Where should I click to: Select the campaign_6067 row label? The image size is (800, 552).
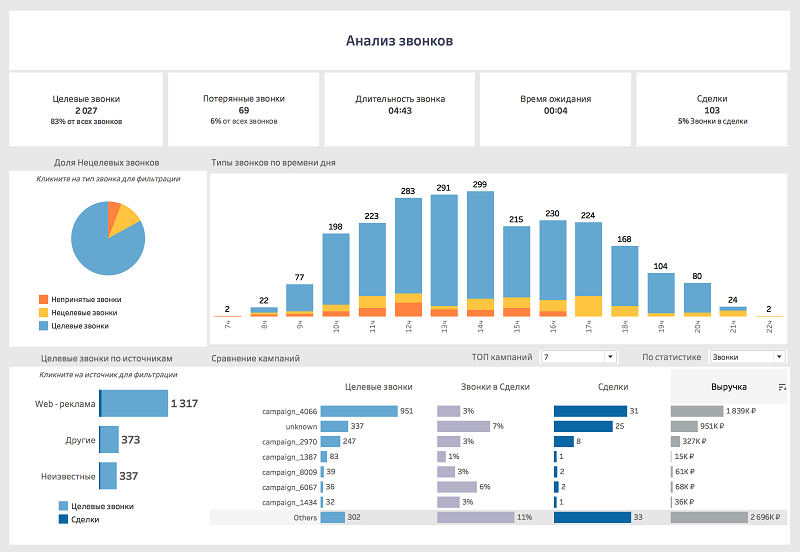[x=289, y=487]
